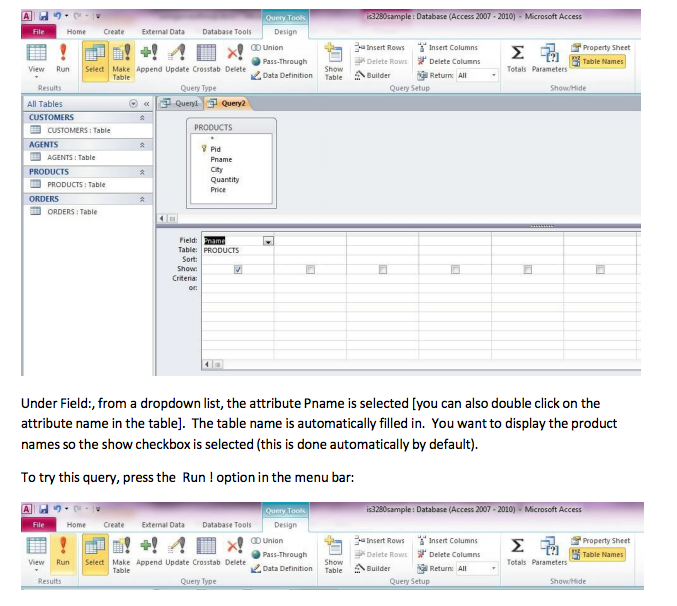Select the Make Table query type in upper ribbon

(121, 61)
